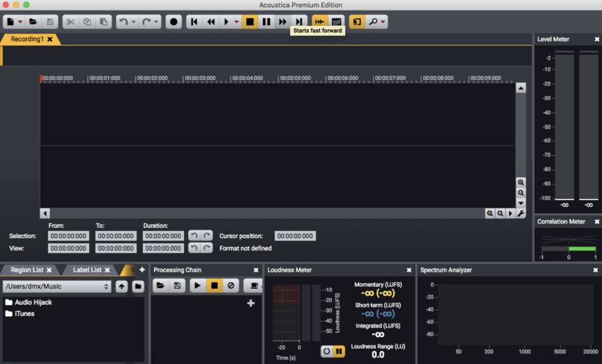Zoom in horizontally on the timeline
This screenshot has height=364, width=602.
click(x=490, y=214)
